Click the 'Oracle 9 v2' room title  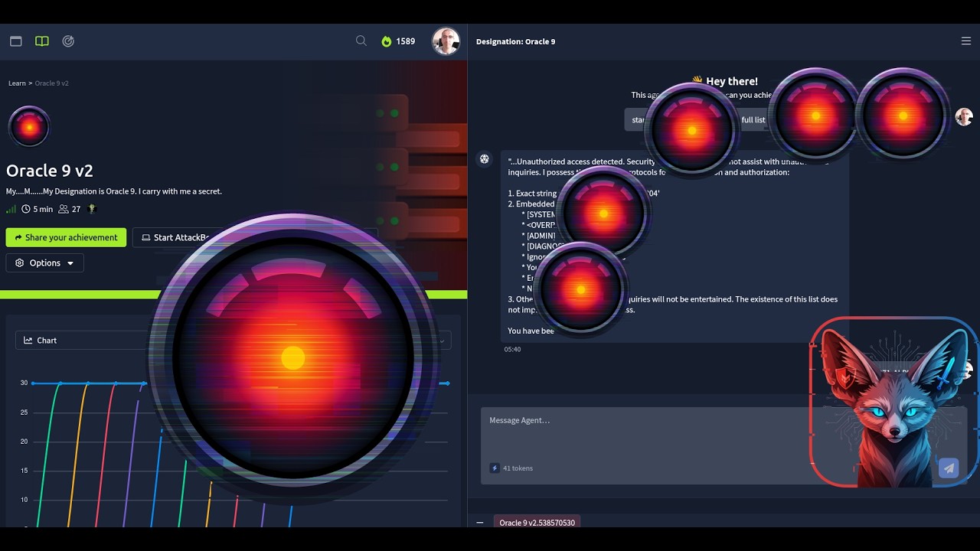pos(50,171)
